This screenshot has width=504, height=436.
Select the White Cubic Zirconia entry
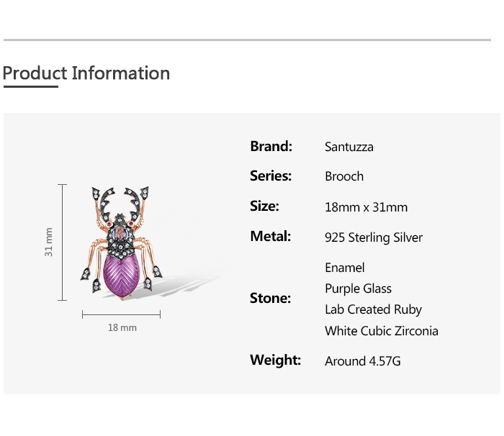pyautogui.click(x=381, y=331)
